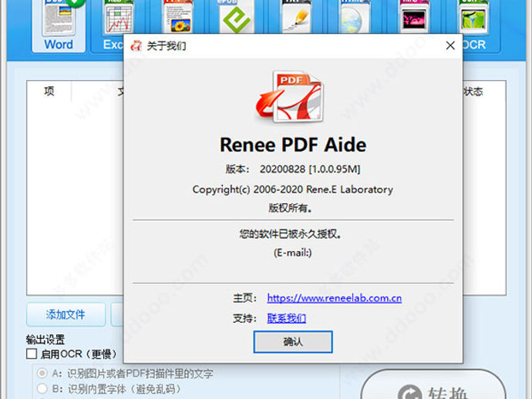
Task: Choose the pink image output format icon
Action: 414,17
